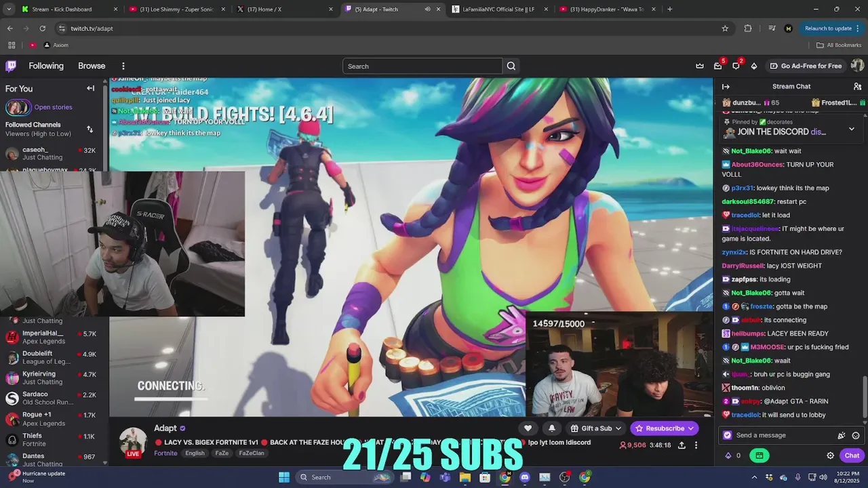Bookmark this page with the star
The image size is (868, 488).
pyautogui.click(x=725, y=28)
